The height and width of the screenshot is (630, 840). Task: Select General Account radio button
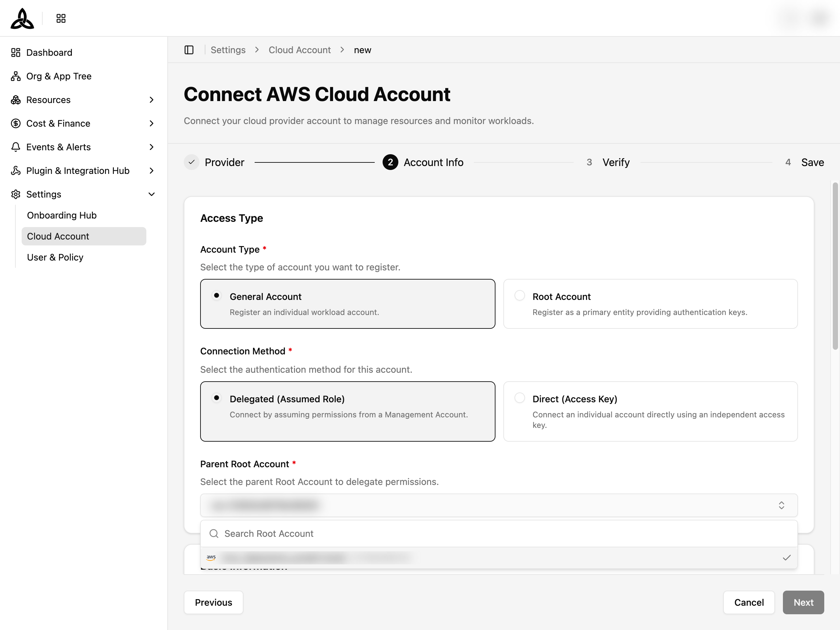tap(217, 295)
